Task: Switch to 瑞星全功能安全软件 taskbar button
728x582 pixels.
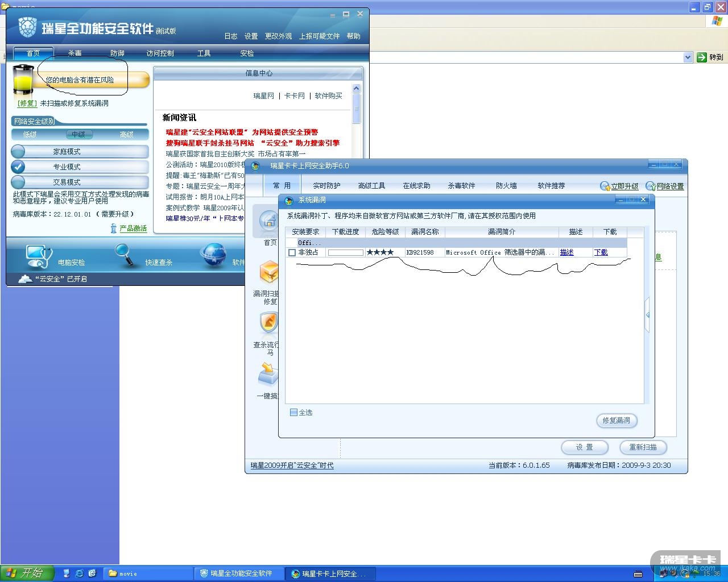Action: (239, 573)
